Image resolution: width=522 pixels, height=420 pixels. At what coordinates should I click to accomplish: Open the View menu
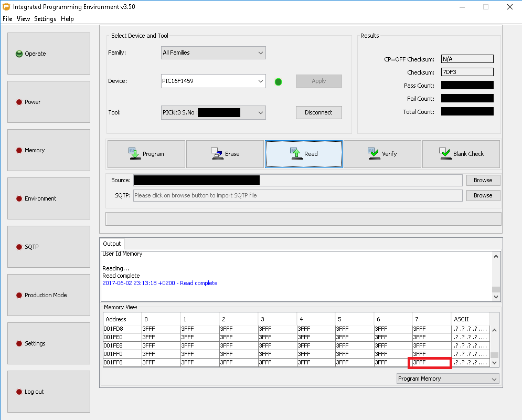(x=23, y=19)
